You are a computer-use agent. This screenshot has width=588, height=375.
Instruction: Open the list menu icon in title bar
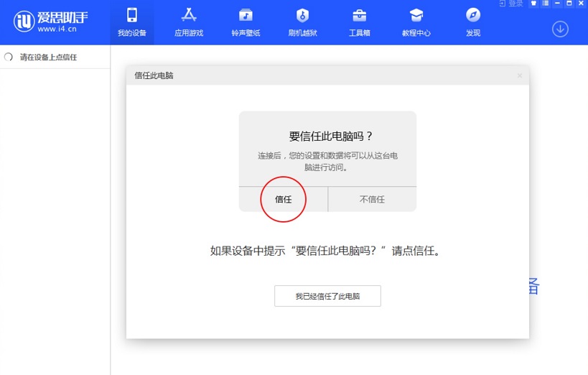(546, 4)
